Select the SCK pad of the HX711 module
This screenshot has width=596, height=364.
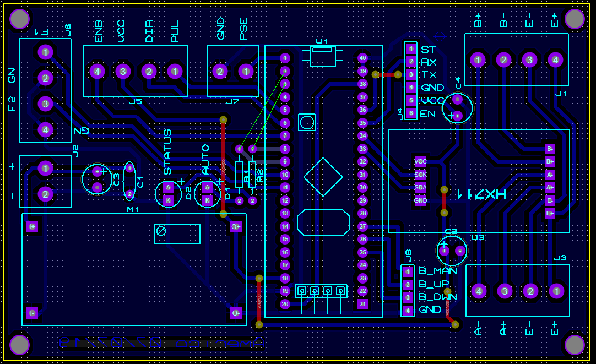tap(420, 175)
